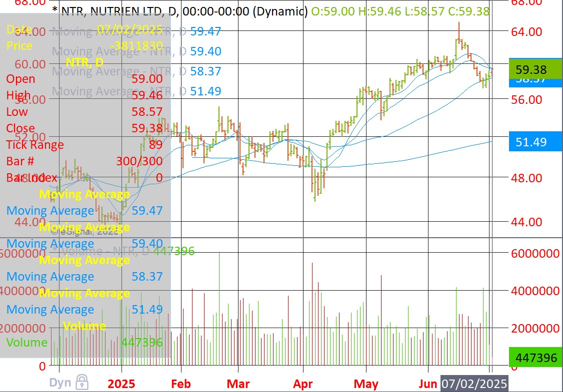The image size is (563, 392).
Task: Click the data window Moving Average value 59.47
Action: [147, 211]
